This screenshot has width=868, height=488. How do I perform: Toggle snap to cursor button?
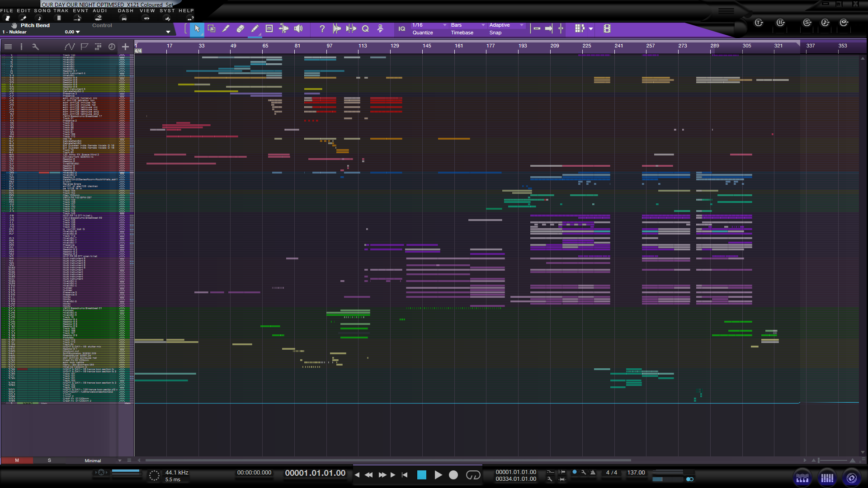pos(561,29)
